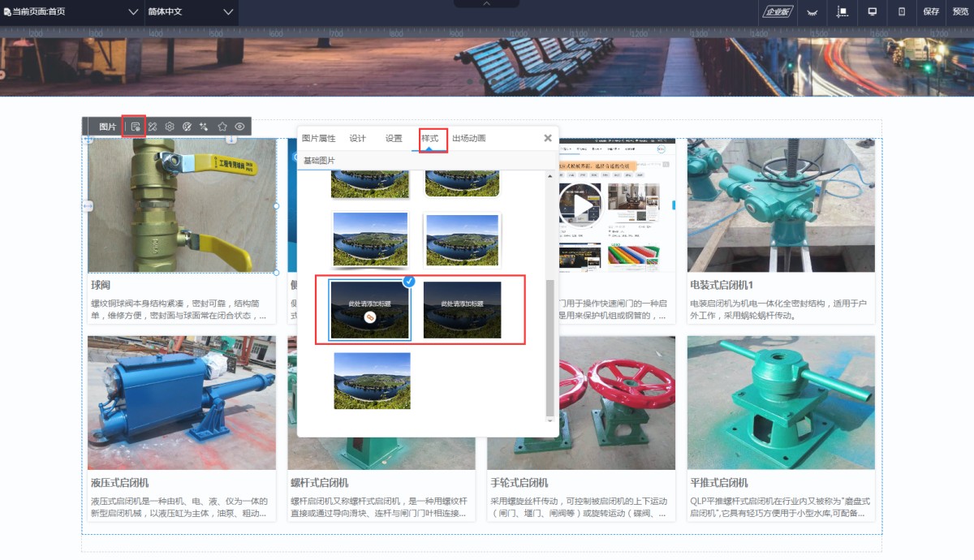Click the 基础图片 section label
This screenshot has width=974, height=560.
(319, 161)
